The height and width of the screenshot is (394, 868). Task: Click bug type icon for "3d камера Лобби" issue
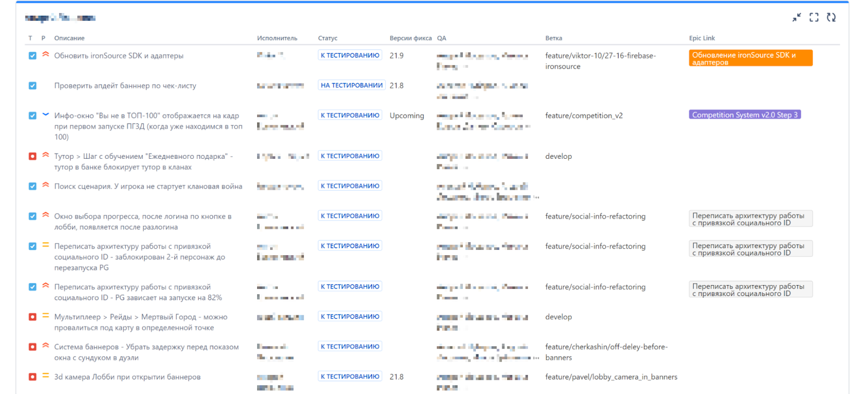pyautogui.click(x=33, y=377)
